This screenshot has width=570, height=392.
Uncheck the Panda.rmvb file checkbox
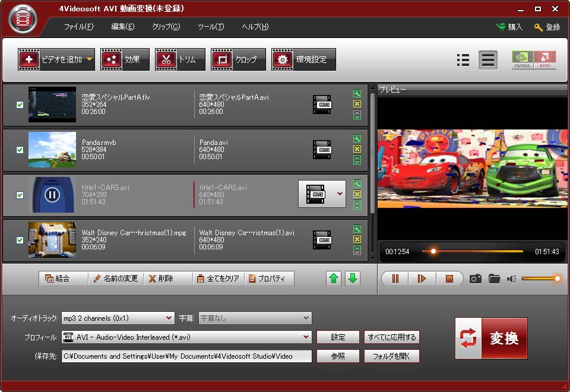click(x=20, y=150)
